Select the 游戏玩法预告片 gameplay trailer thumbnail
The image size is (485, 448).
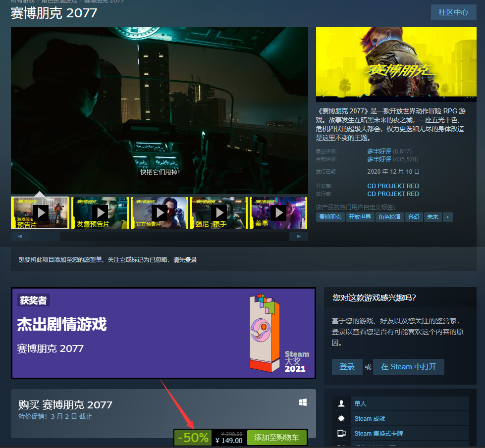41,213
